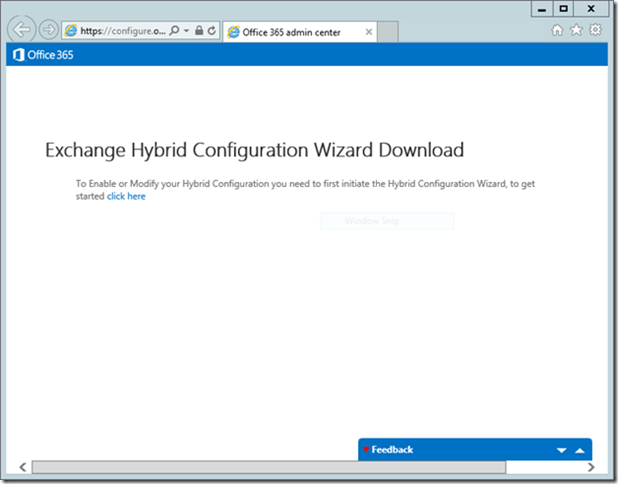The image size is (618, 484).
Task: Click the horizontal scrollbar right arrow
Action: [x=591, y=467]
